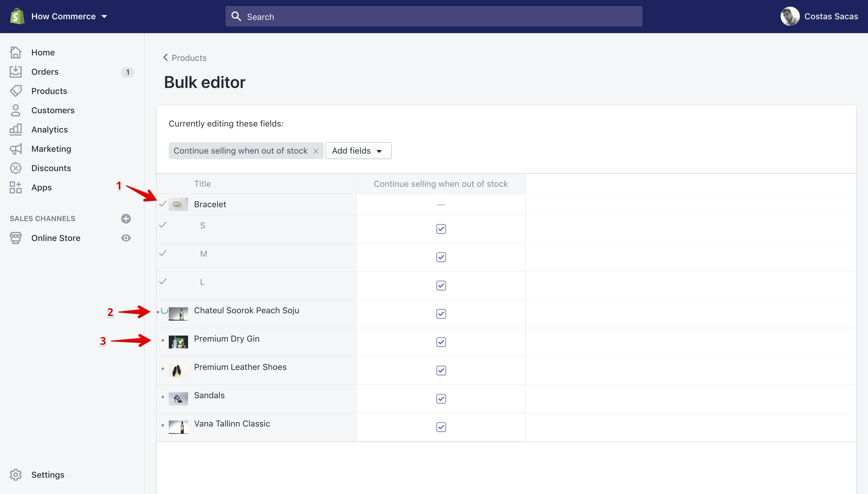Click the Home sidebar icon

tap(16, 52)
